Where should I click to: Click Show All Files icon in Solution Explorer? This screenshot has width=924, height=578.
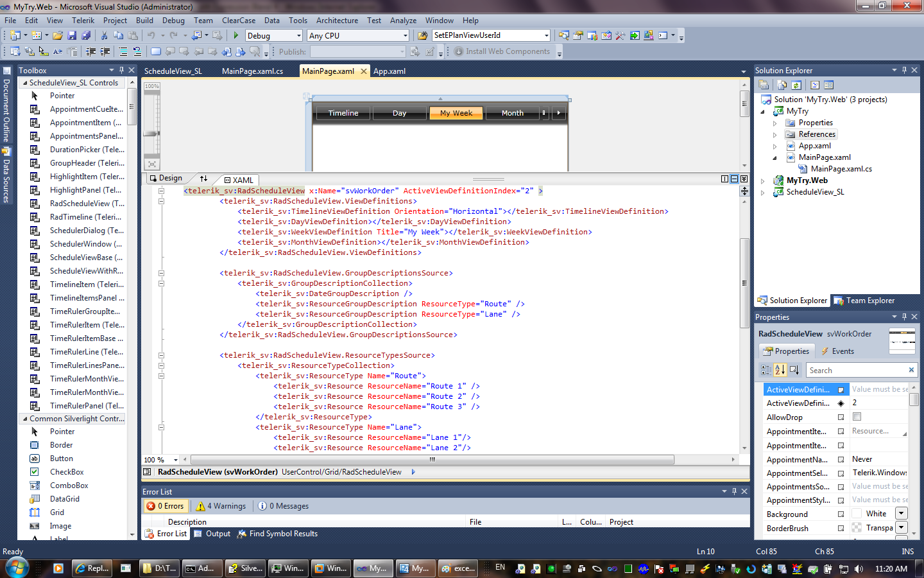click(x=781, y=85)
